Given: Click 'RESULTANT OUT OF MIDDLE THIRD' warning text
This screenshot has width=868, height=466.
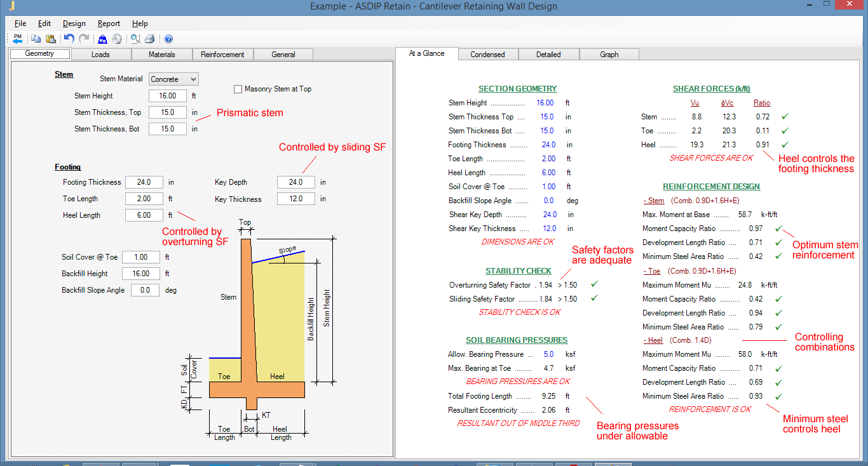Looking at the screenshot, I should click(518, 423).
